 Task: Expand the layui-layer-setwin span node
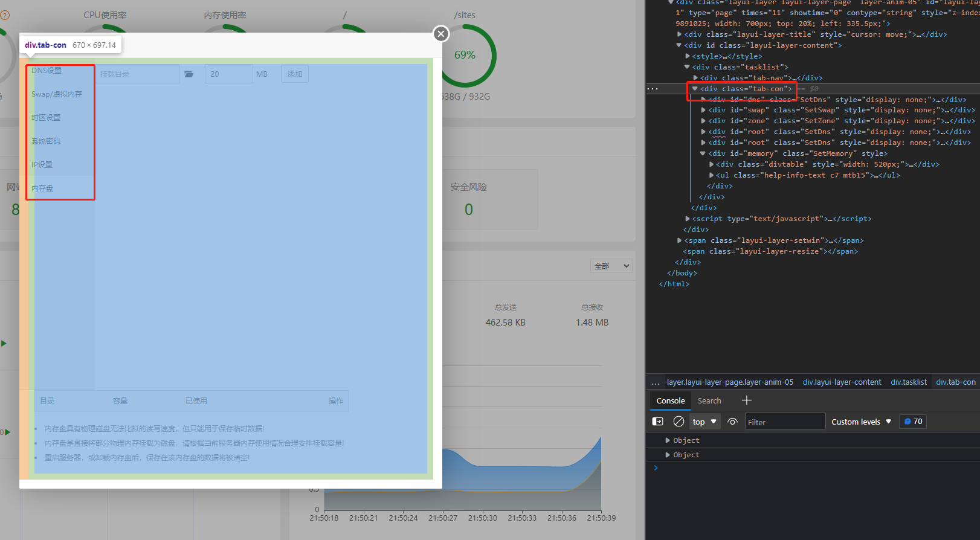[680, 240]
